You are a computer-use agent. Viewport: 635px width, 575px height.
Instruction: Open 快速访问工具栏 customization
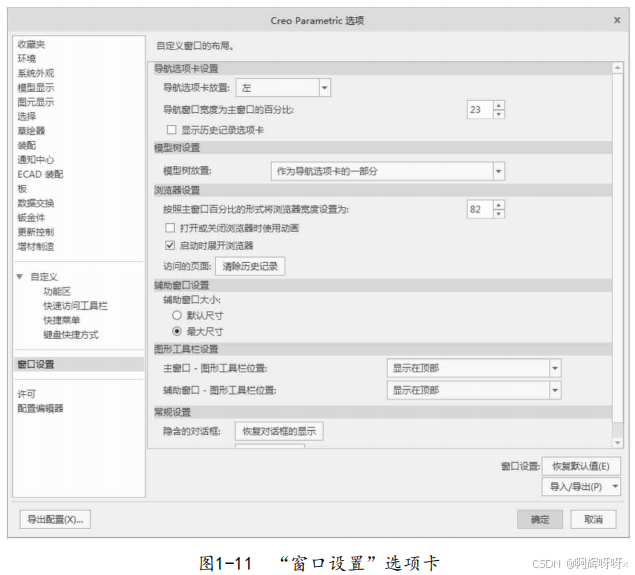pos(75,306)
